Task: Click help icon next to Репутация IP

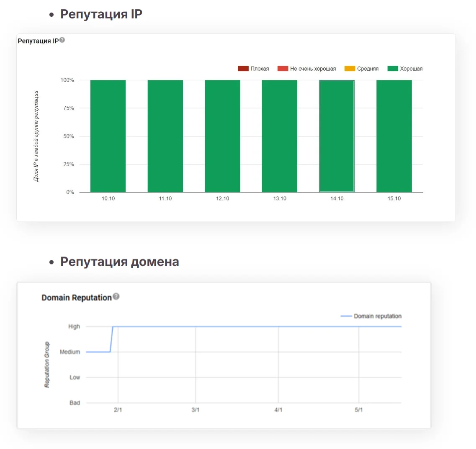Action: tap(62, 40)
